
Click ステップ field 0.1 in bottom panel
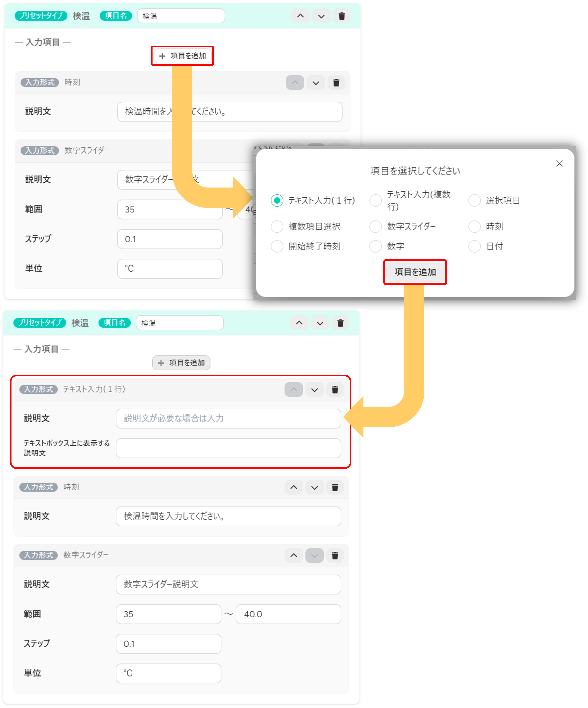(168, 644)
